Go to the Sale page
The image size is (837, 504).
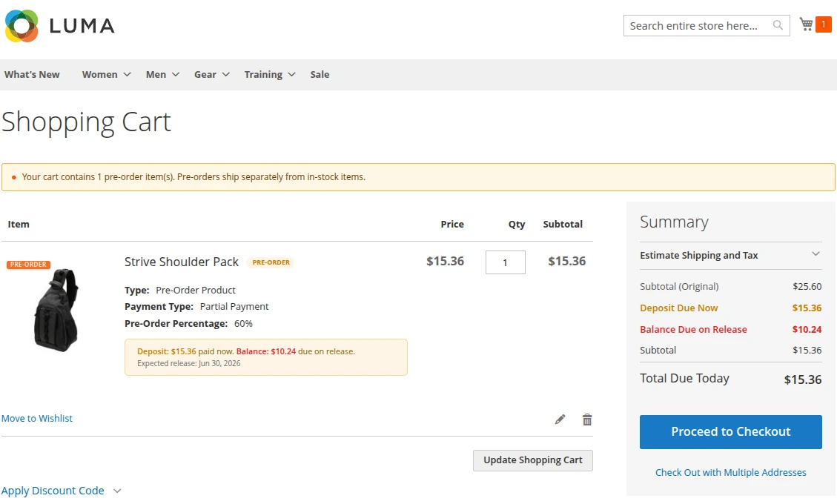click(x=320, y=75)
